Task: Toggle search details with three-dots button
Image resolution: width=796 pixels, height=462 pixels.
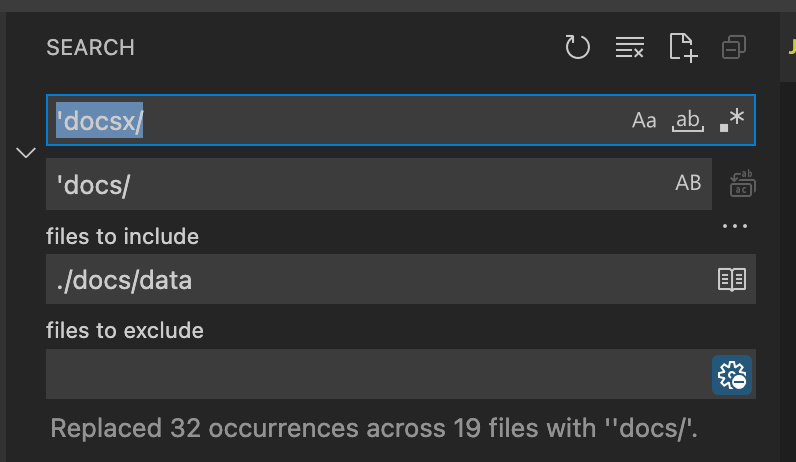Action: pos(735,227)
